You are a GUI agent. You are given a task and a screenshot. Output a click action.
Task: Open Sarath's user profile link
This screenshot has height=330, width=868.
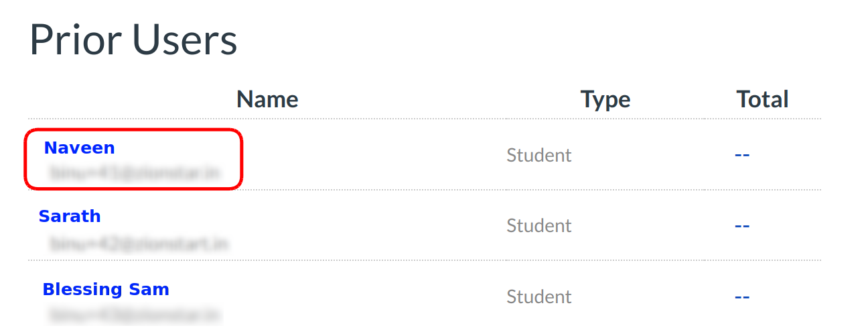click(70, 217)
